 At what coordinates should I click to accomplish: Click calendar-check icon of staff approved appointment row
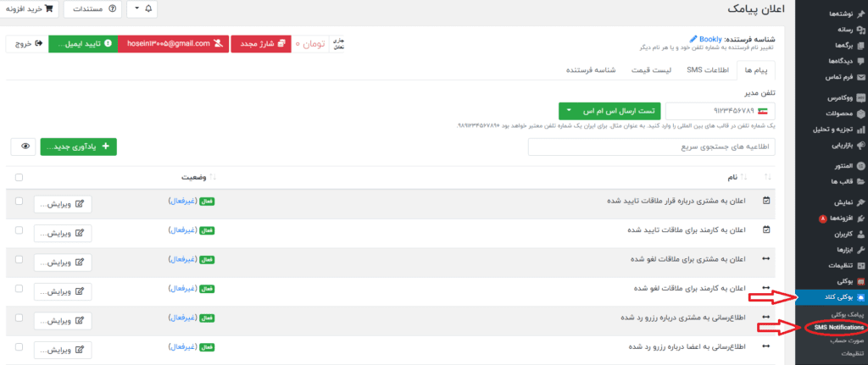point(766,229)
